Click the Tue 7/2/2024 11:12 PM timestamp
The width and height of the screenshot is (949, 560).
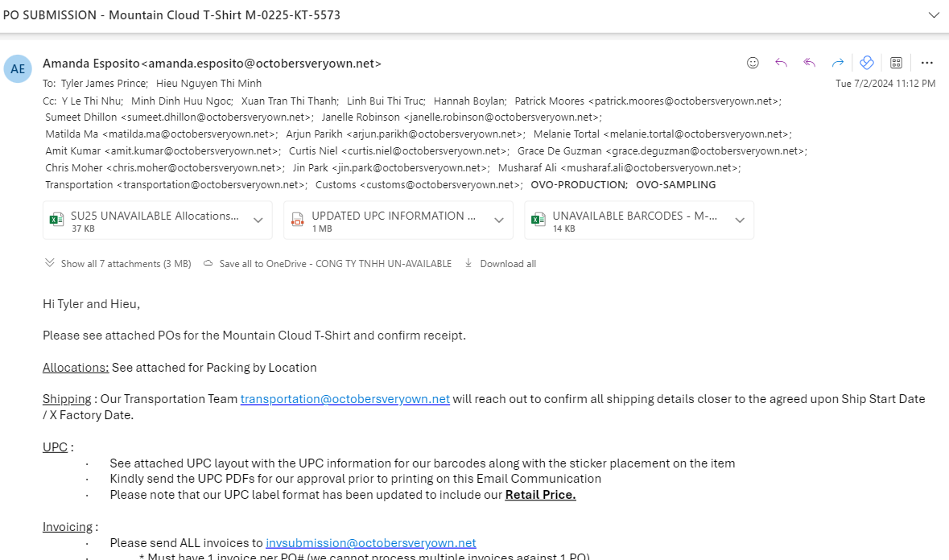point(885,84)
